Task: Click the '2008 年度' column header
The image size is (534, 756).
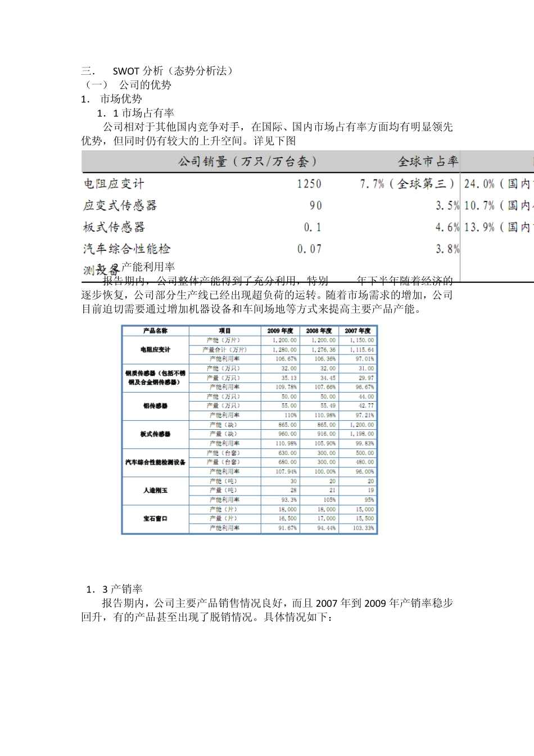Action: (x=319, y=331)
